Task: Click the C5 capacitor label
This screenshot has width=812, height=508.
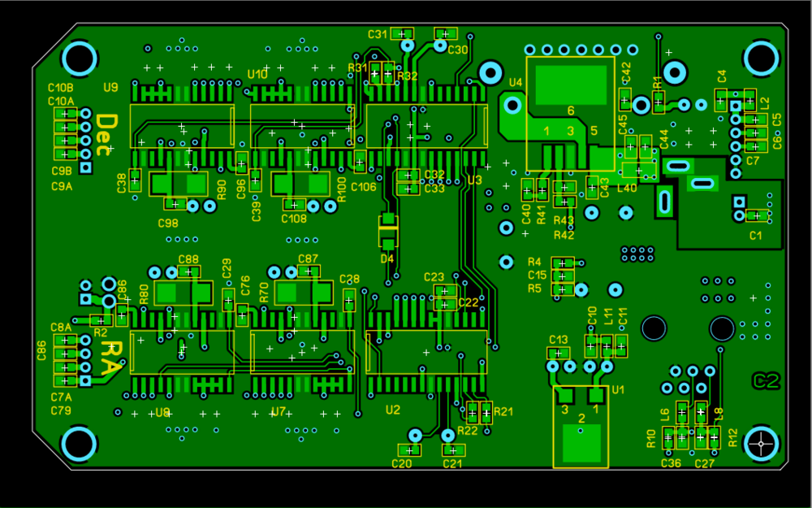Action: point(777,119)
